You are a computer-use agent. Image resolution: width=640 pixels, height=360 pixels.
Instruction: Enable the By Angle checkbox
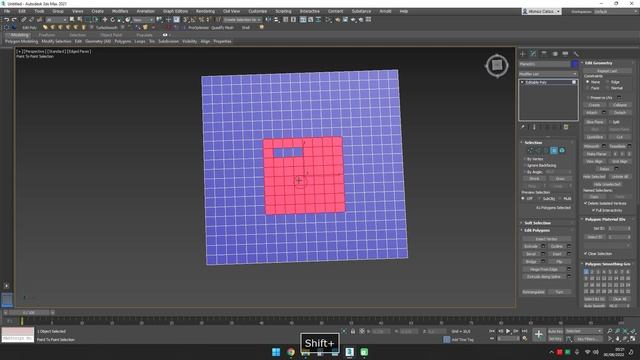525,172
